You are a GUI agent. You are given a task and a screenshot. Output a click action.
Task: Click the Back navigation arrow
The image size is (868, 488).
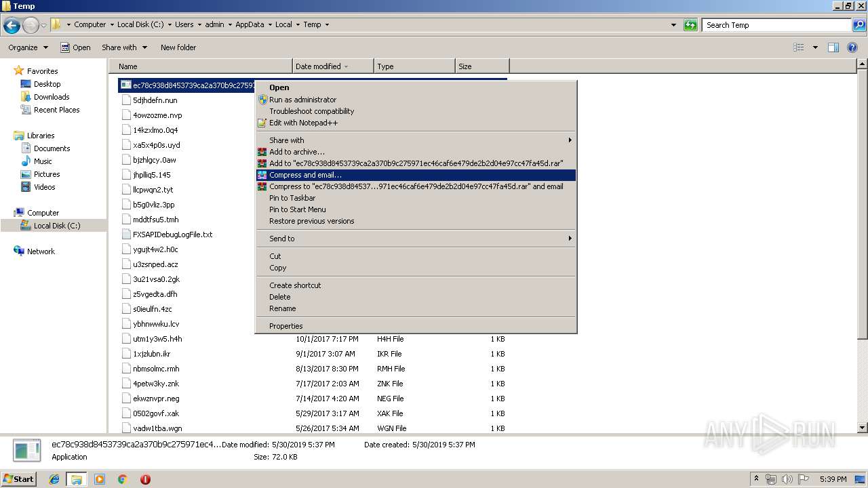pos(12,26)
